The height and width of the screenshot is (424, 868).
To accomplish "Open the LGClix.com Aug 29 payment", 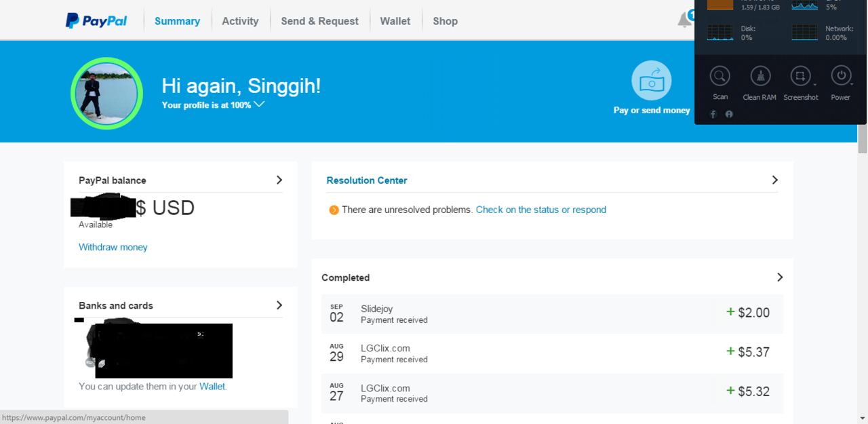I will pyautogui.click(x=552, y=353).
